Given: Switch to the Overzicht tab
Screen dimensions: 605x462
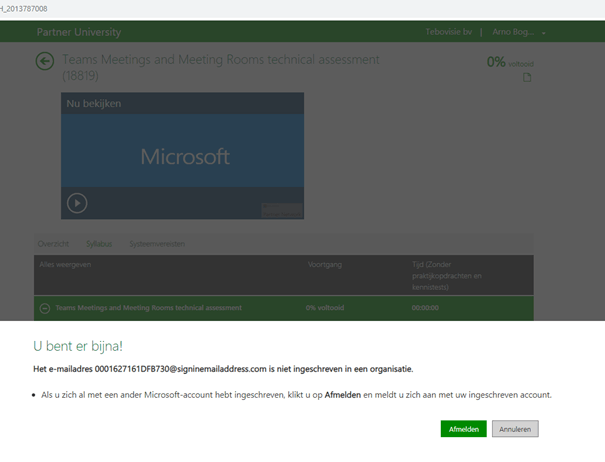Looking at the screenshot, I should coord(53,244).
